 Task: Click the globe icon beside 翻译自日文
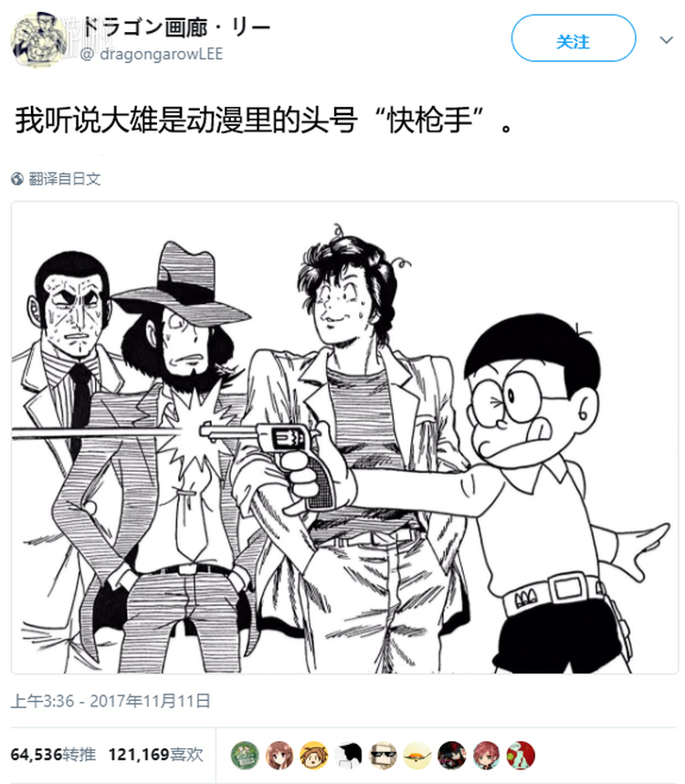(17, 179)
